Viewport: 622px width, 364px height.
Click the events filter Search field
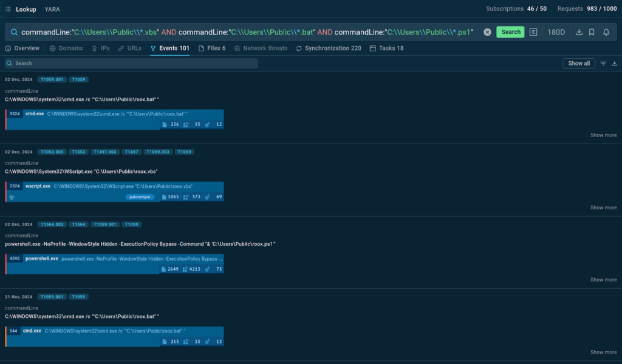131,63
